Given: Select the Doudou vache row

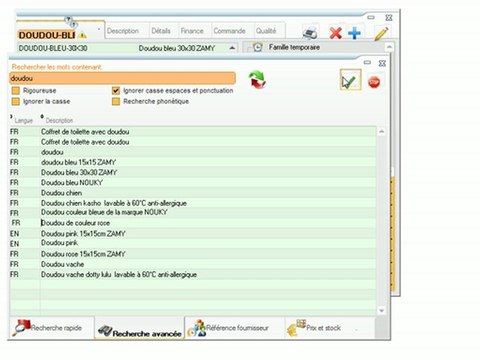Looking at the screenshot, I should click(193, 264).
